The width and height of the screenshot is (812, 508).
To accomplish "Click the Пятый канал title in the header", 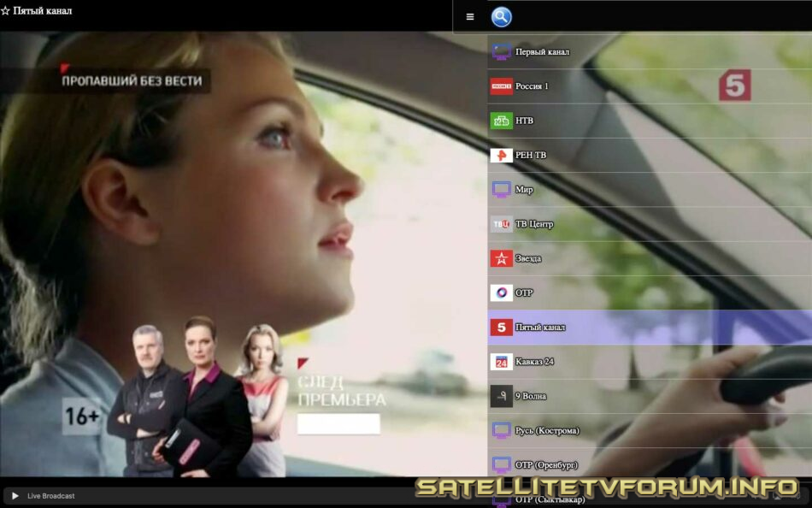I will tap(43, 10).
